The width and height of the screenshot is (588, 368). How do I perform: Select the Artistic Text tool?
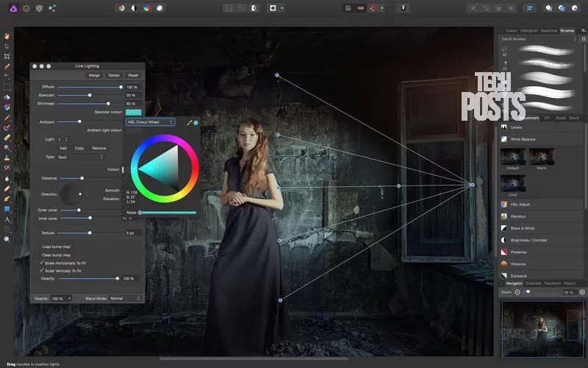click(x=7, y=219)
